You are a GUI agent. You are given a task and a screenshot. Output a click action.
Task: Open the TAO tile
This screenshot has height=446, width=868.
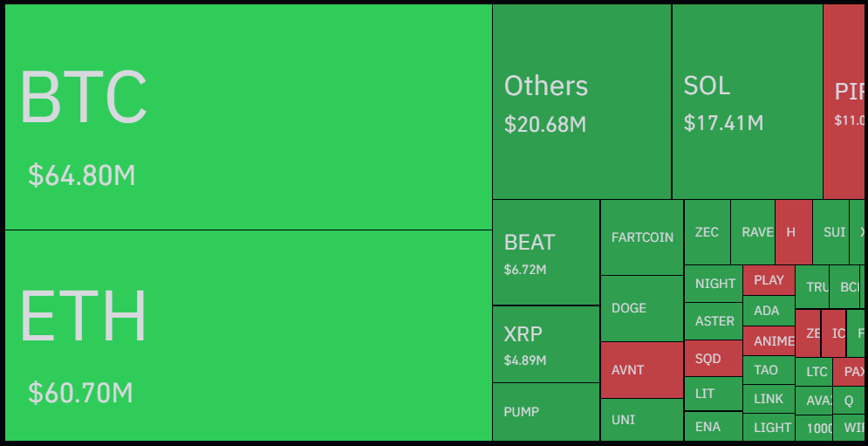[769, 370]
